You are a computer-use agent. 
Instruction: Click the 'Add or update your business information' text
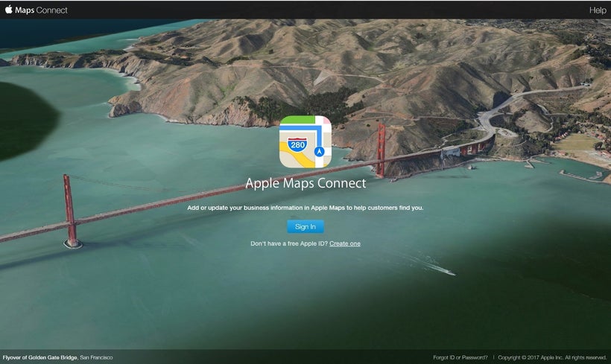305,208
